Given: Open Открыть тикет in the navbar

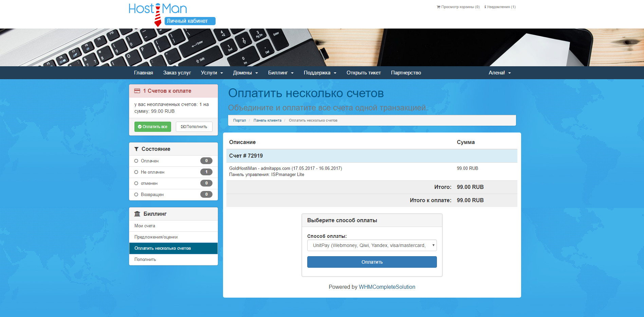Looking at the screenshot, I should pyautogui.click(x=364, y=73).
